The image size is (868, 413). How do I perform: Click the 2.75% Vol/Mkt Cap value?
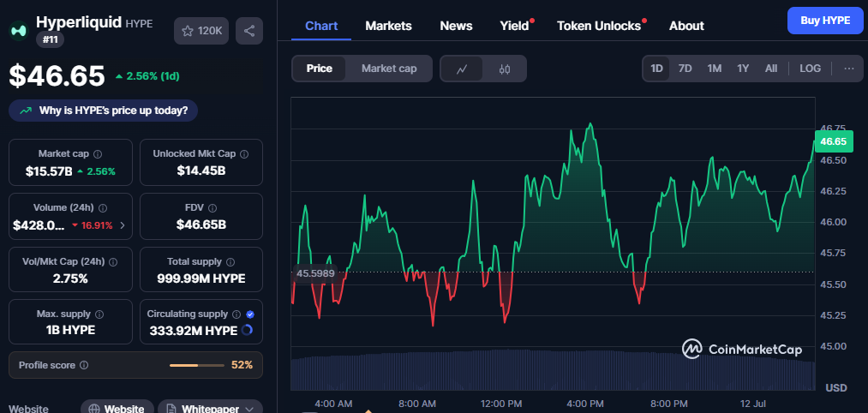point(70,278)
